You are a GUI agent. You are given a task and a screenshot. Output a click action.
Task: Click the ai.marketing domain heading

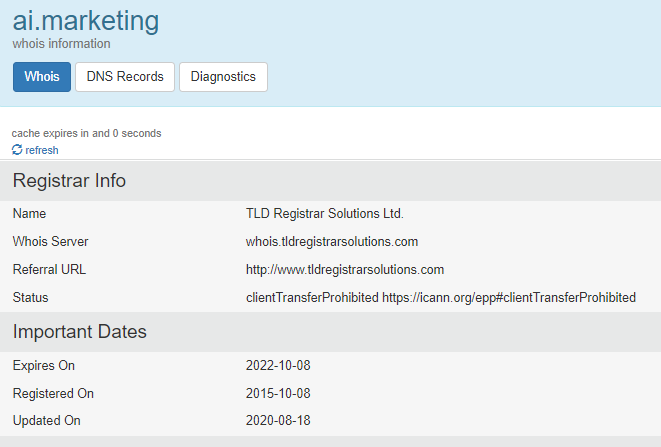[86, 19]
